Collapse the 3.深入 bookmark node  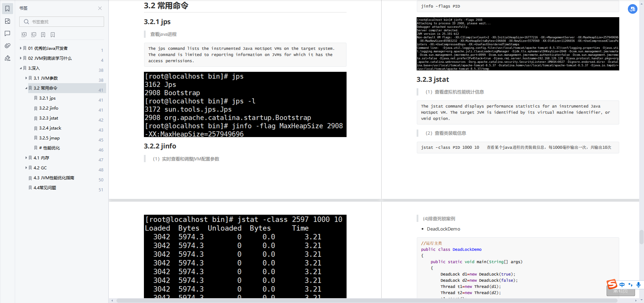coord(21,68)
